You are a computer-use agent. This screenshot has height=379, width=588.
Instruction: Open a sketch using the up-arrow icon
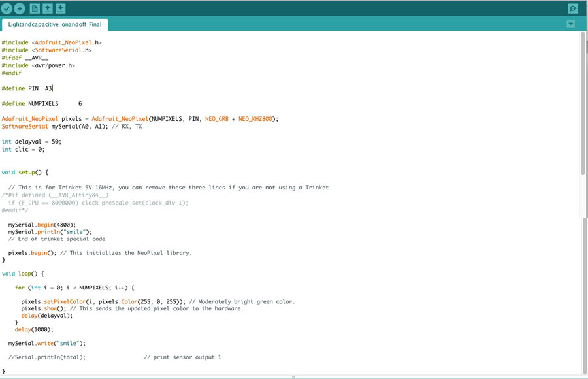click(x=48, y=8)
